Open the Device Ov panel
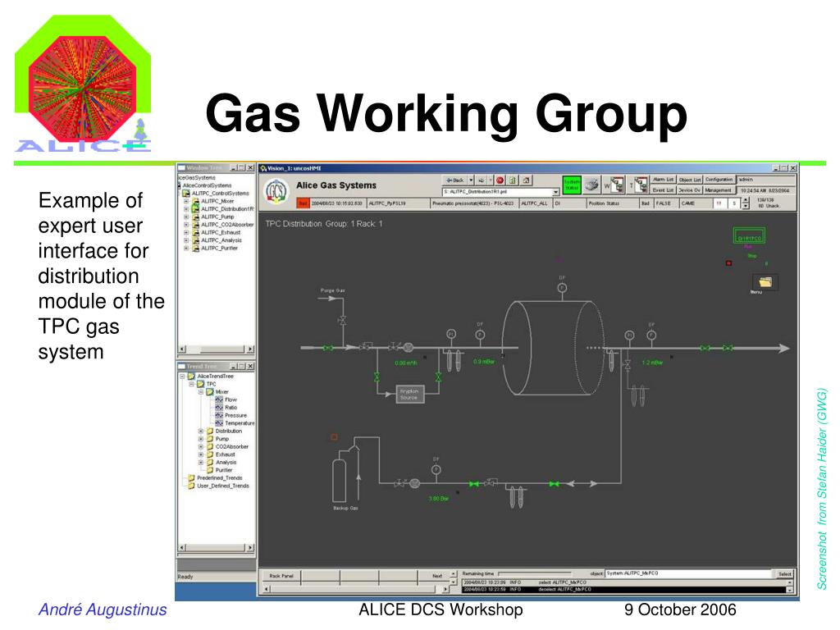 pos(689,190)
